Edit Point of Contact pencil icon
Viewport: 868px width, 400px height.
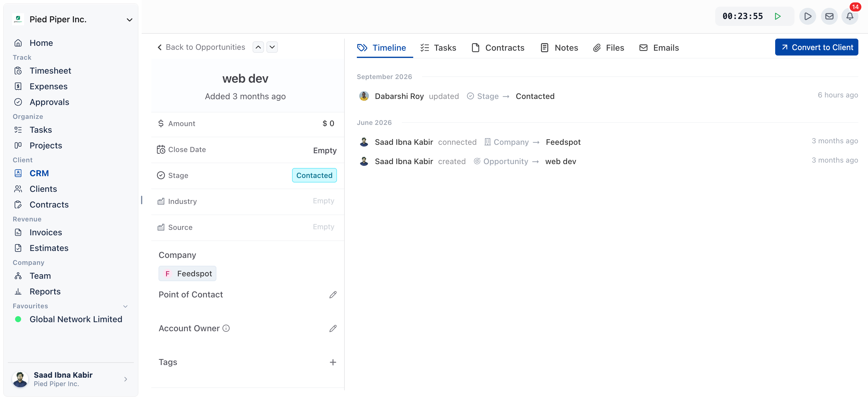332,295
